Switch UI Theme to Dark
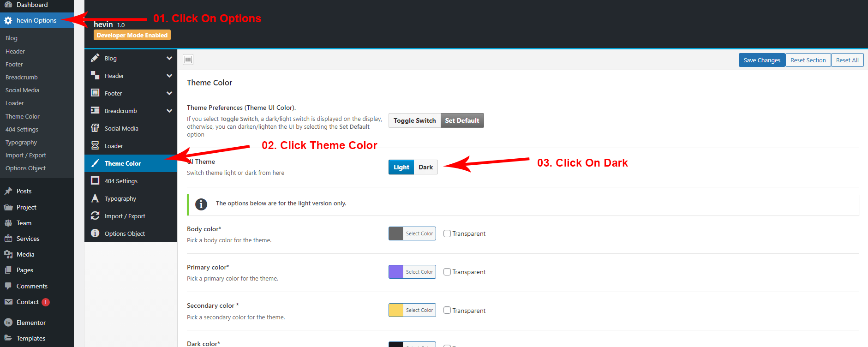 (425, 167)
